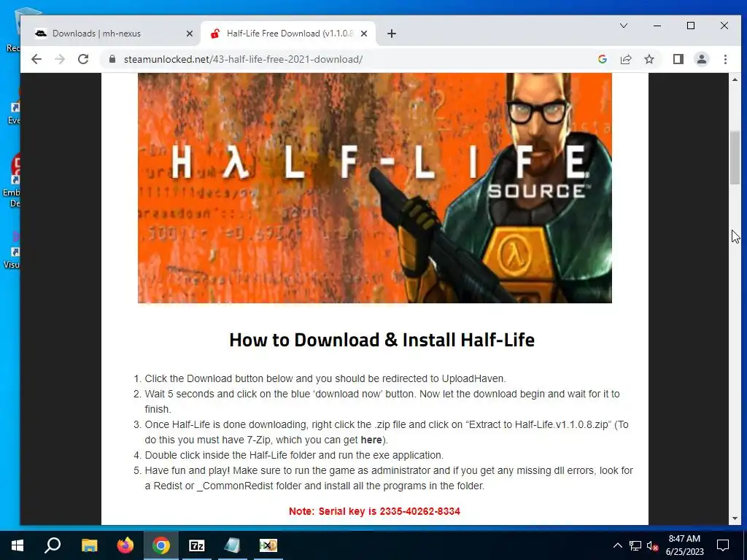
Task: Bookmark this page with the star
Action: pos(649,59)
